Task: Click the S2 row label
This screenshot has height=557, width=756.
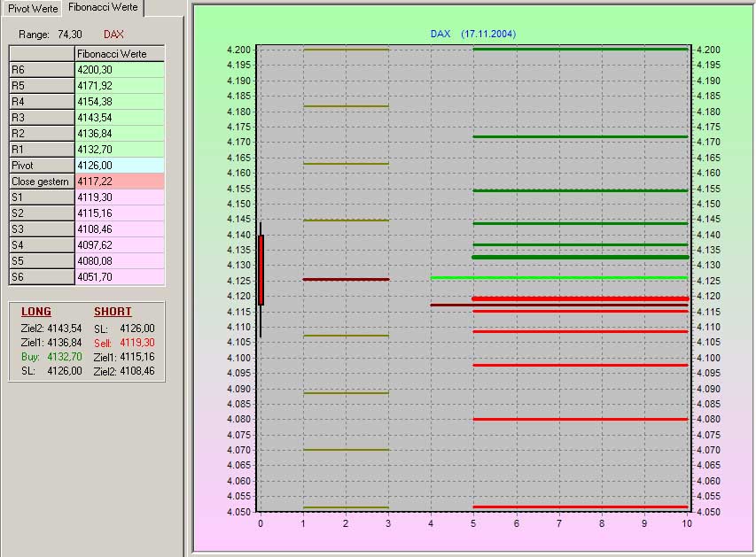Action: 42,213
